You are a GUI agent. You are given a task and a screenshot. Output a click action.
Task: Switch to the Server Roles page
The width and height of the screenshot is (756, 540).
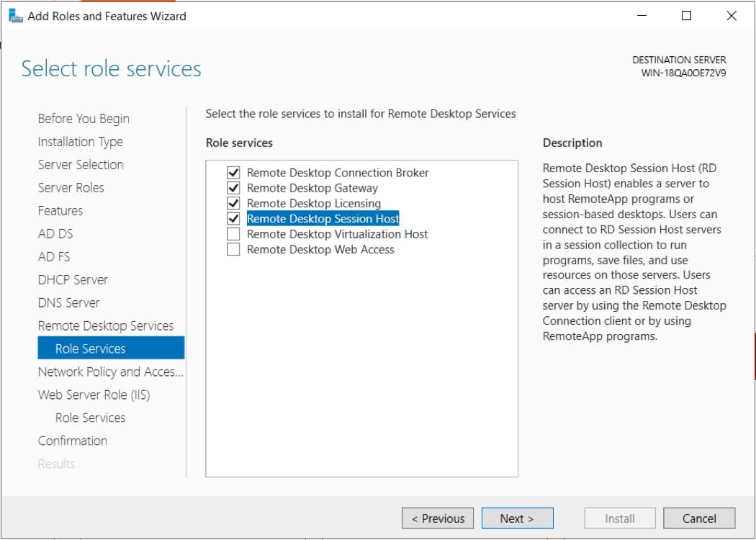point(71,188)
